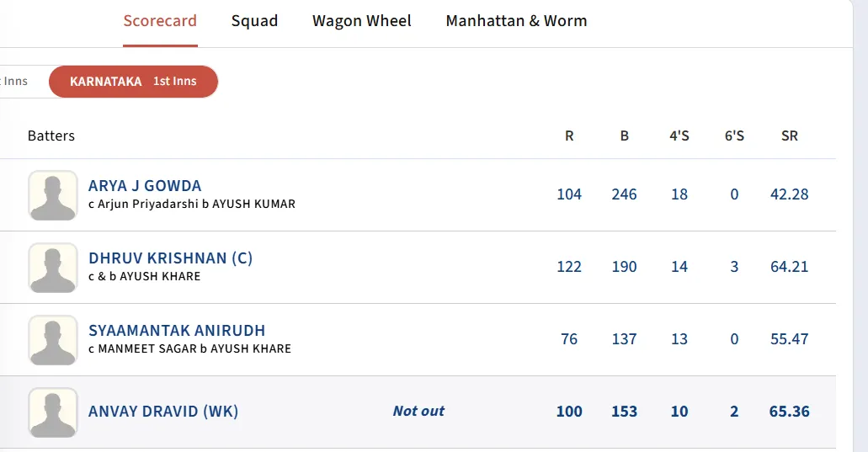Select the R runs column header

[x=569, y=136]
